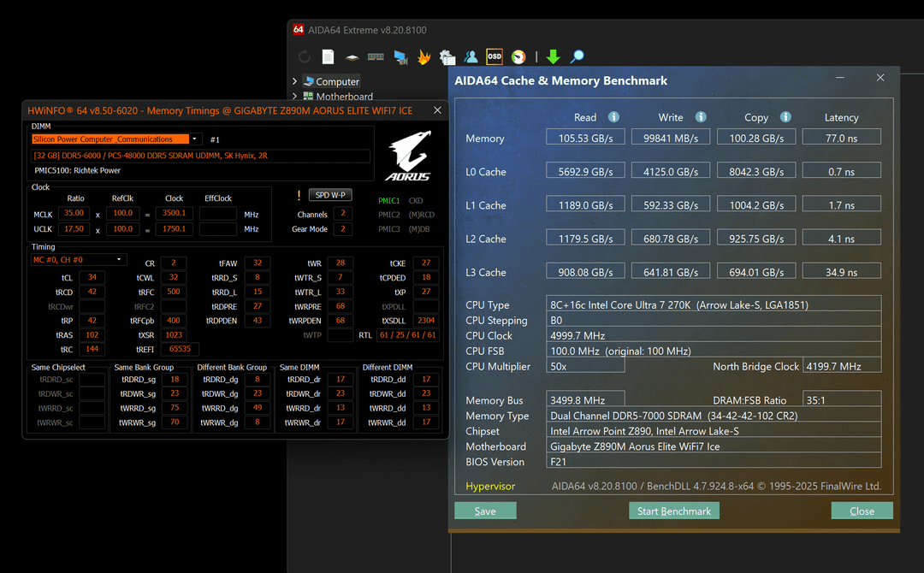
Task: Click the North Bridge Clock value 4199.7 MHz
Action: pos(842,366)
